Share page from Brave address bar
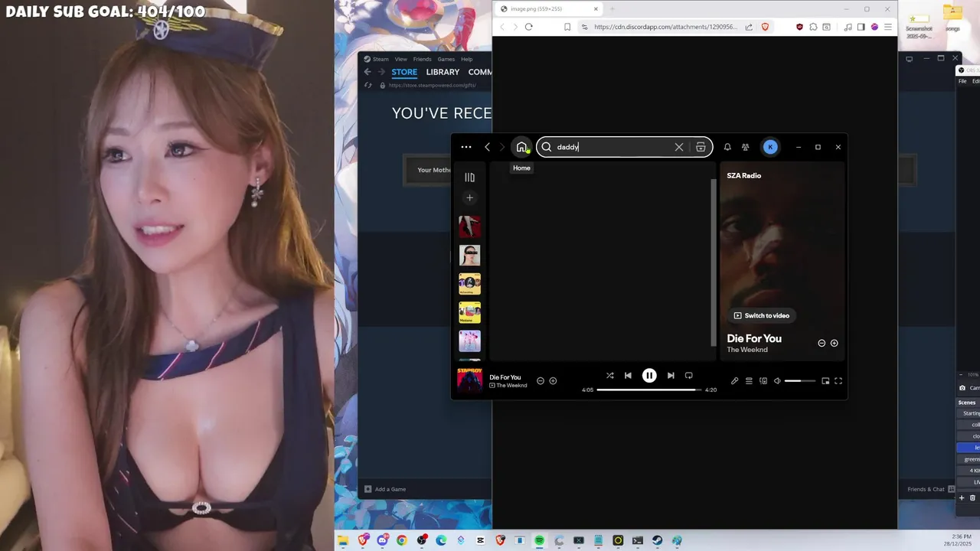 (x=749, y=27)
